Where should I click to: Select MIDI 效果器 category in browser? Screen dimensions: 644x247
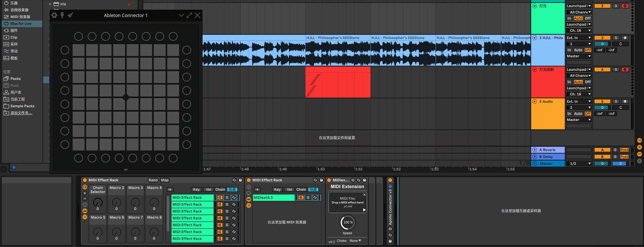tap(20, 17)
